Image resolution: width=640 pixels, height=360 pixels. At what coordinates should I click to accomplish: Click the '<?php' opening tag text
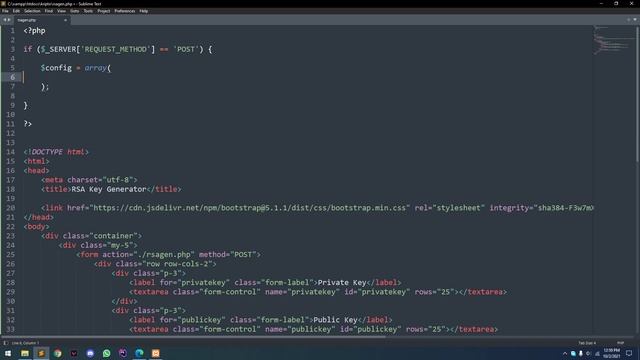point(34,31)
